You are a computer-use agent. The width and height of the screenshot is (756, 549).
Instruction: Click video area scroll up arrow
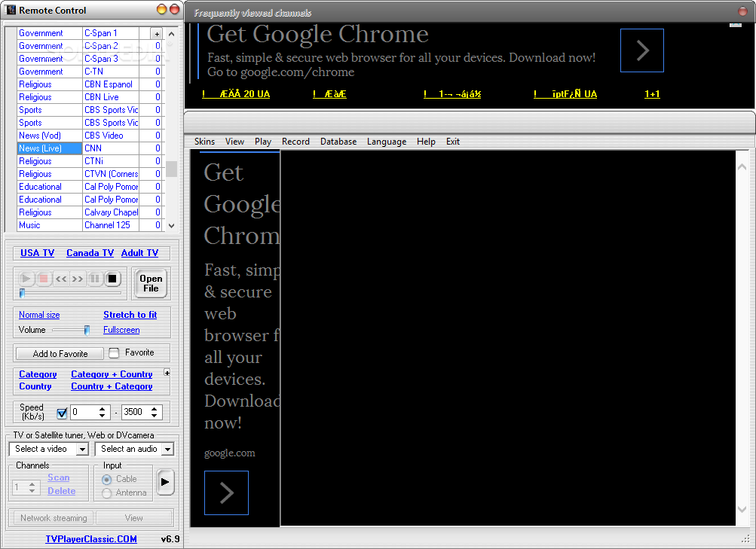(742, 167)
